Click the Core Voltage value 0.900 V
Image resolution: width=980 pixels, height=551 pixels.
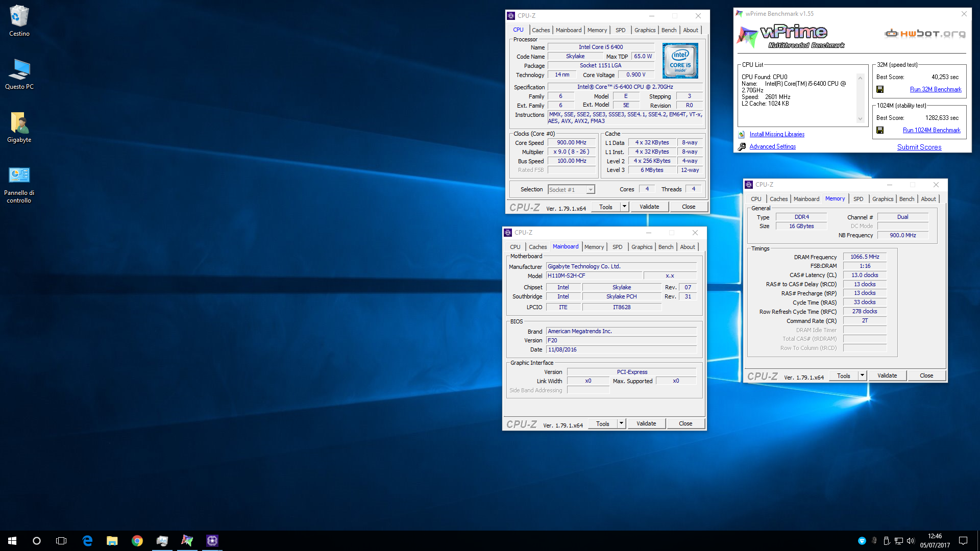tap(635, 74)
